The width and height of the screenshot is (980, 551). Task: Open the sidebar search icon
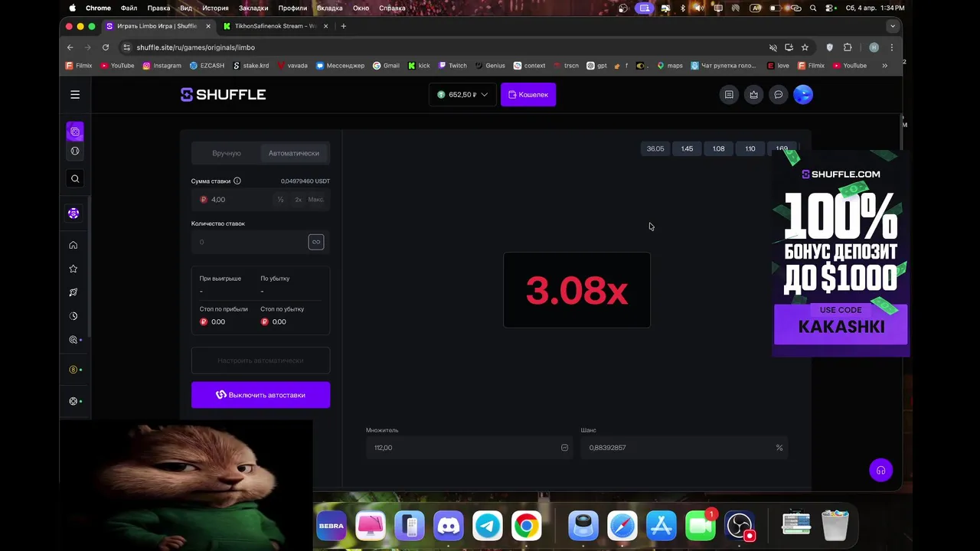click(x=75, y=178)
